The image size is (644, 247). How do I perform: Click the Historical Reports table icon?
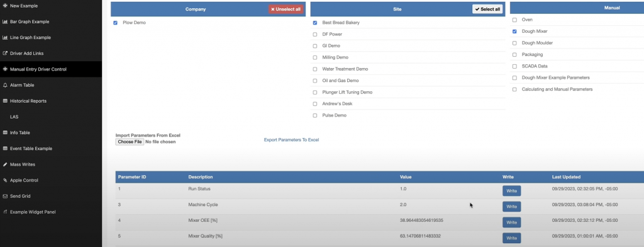tap(5, 101)
